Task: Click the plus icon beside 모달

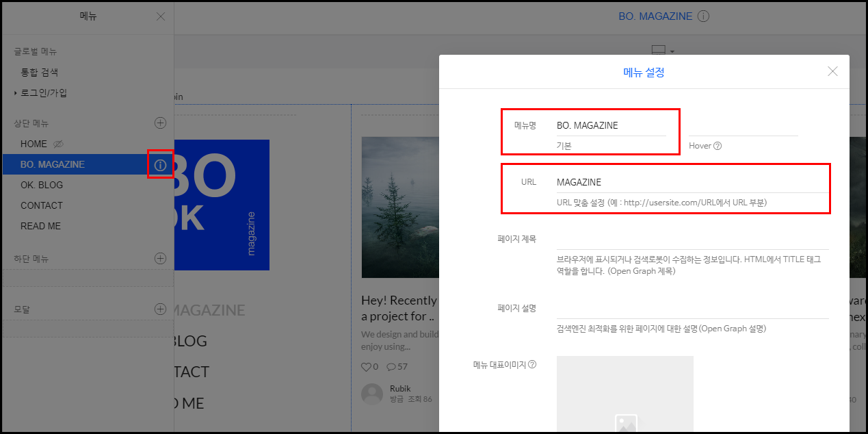Action: tap(160, 309)
